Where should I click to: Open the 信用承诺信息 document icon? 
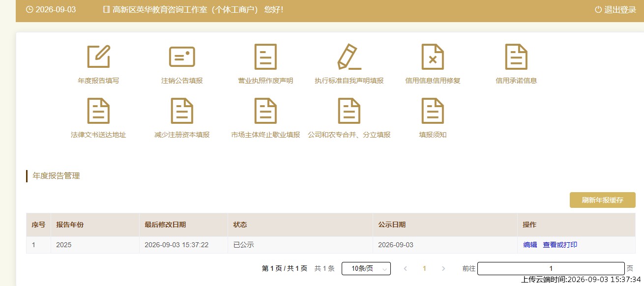[x=516, y=57]
